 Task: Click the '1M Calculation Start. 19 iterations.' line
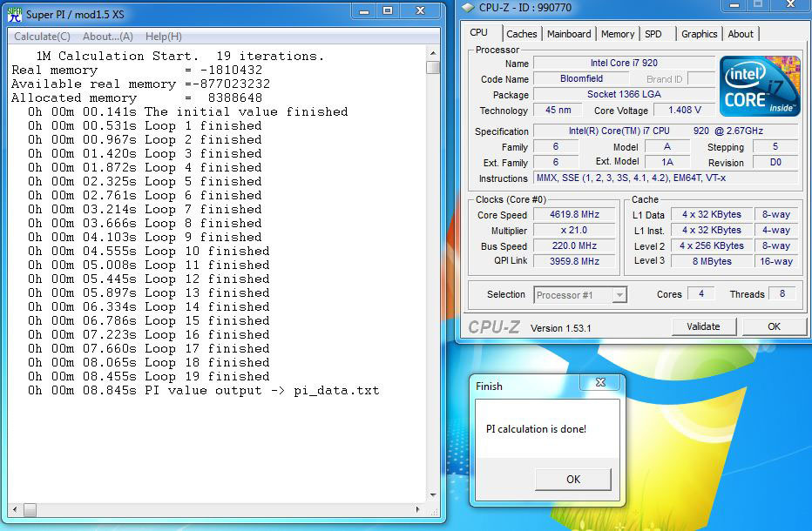coord(180,56)
